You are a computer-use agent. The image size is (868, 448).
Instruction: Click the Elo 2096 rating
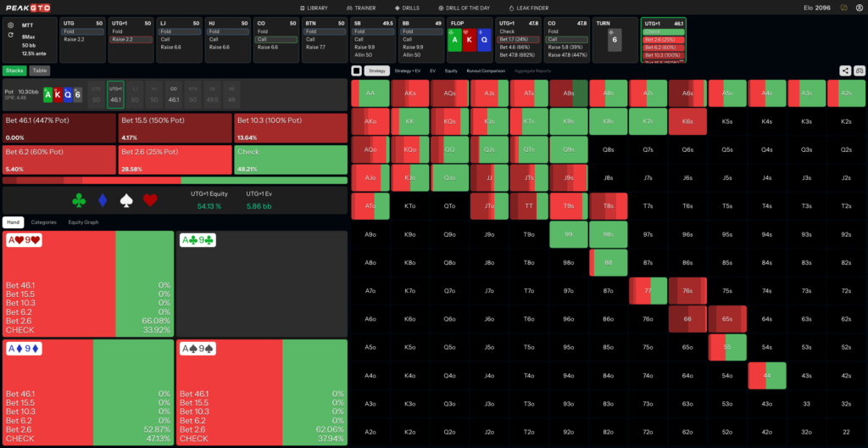pos(816,8)
